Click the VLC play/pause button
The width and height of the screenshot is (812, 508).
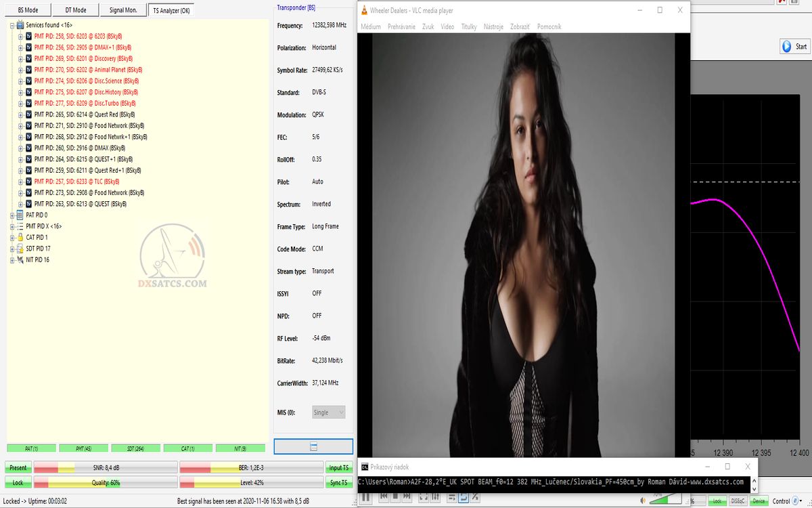click(x=365, y=498)
